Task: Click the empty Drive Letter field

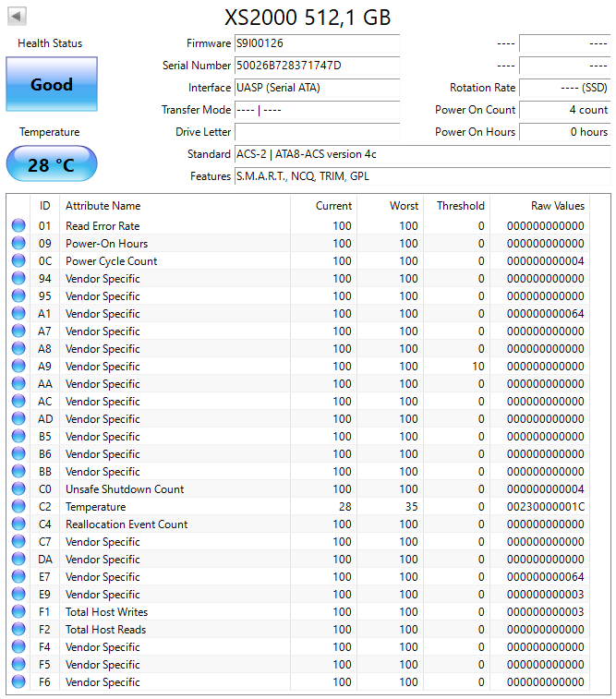Action: click(318, 132)
